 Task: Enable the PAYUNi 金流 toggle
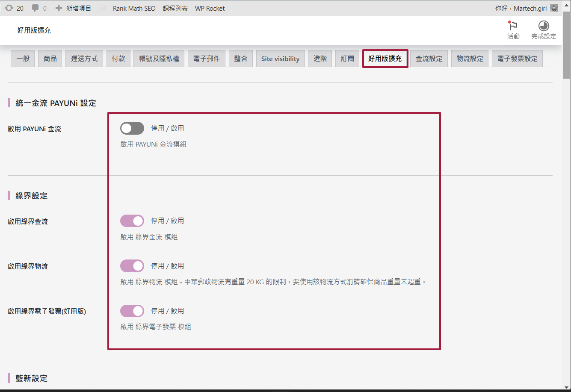point(132,128)
